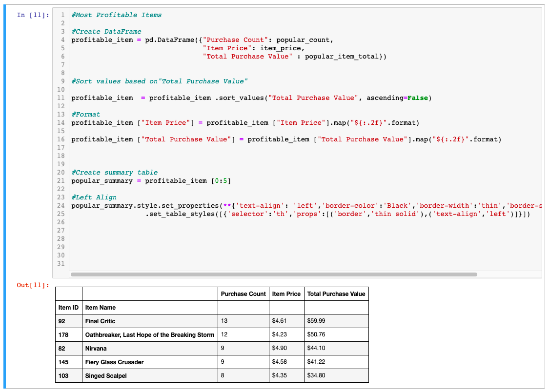Click the '#Format' comment line

click(86, 115)
